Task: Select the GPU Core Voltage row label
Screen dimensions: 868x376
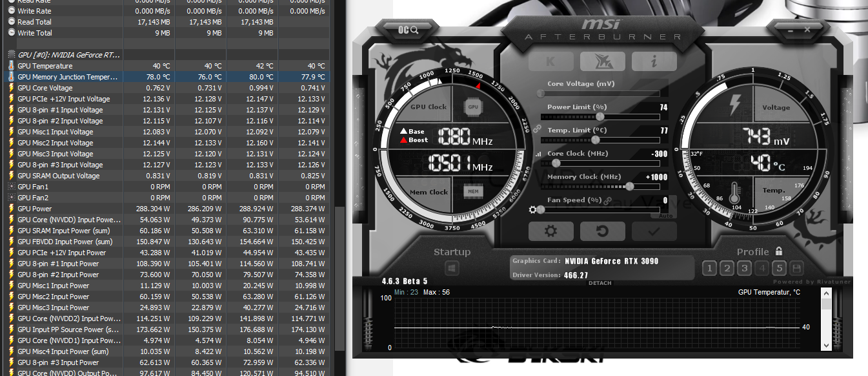Action: 45,88
